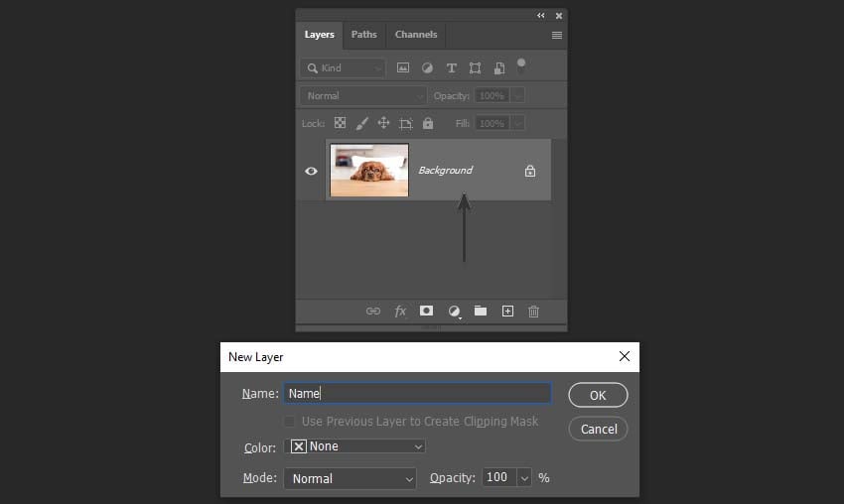Create a new layer with plus icon

coord(507,311)
